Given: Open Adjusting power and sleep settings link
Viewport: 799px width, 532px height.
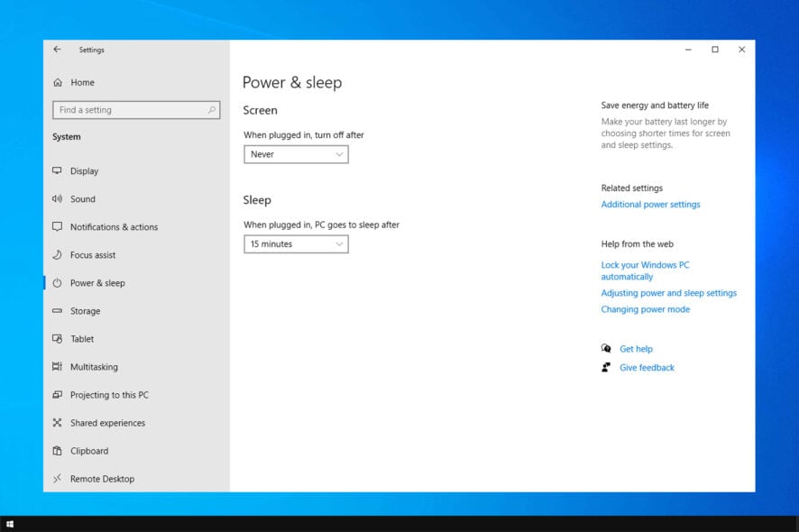Looking at the screenshot, I should [x=668, y=293].
